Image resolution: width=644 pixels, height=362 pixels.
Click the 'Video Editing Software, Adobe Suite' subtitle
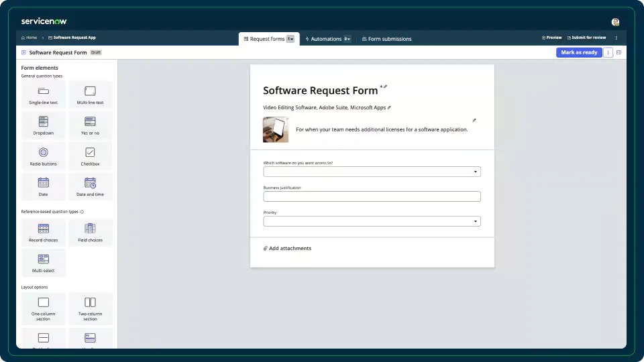click(325, 107)
